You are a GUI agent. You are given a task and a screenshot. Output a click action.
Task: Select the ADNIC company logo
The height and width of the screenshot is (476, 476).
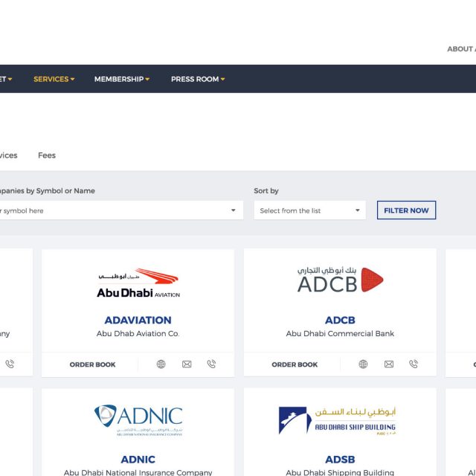(138, 420)
